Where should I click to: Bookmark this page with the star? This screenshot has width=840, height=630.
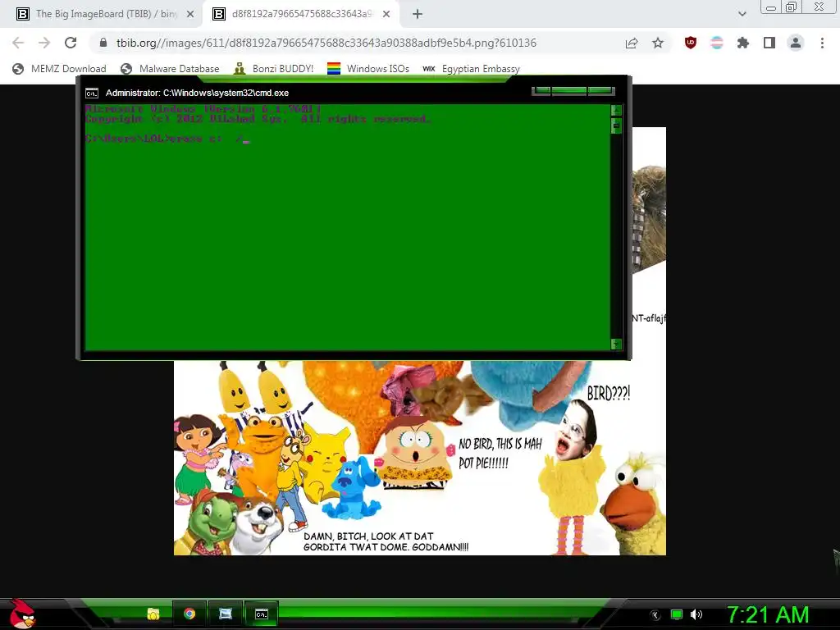(658, 43)
